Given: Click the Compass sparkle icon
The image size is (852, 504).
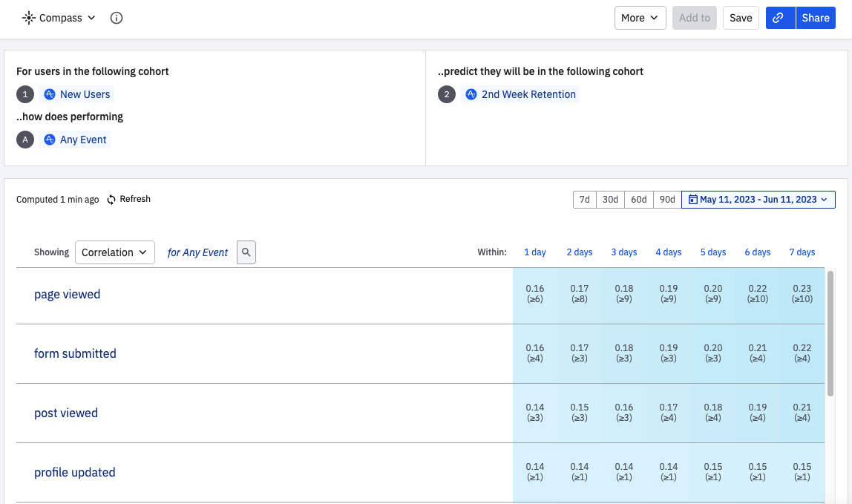Looking at the screenshot, I should point(29,18).
